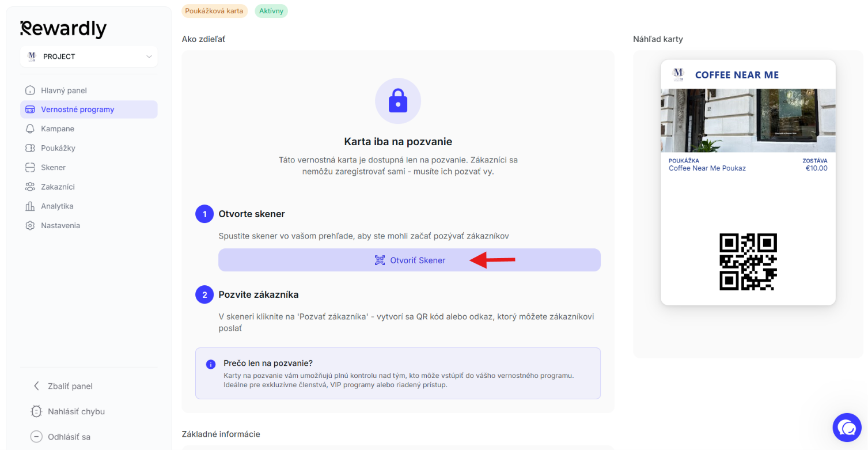Click the Analytika bar chart icon
The image size is (868, 450).
coord(30,206)
